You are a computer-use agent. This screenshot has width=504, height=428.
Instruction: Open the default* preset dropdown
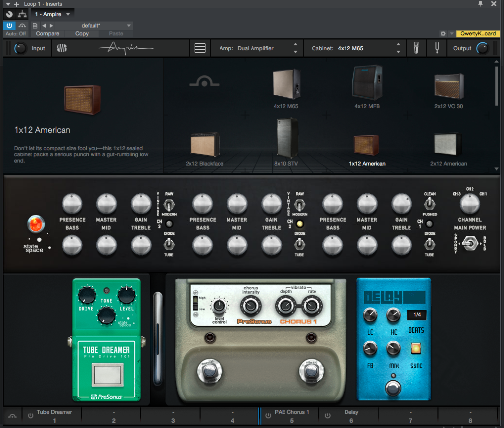pos(94,26)
